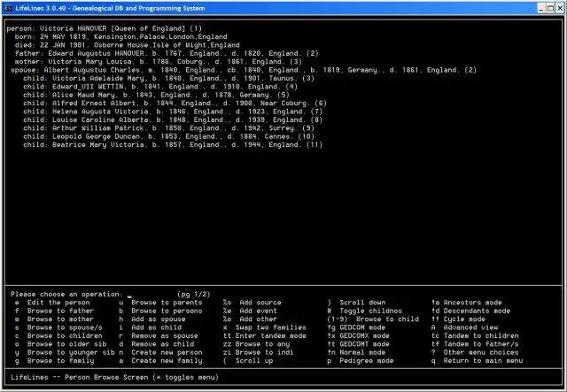Click the LifeLines console icon in title bar
Screen dimensions: 567x392
point(8,8)
